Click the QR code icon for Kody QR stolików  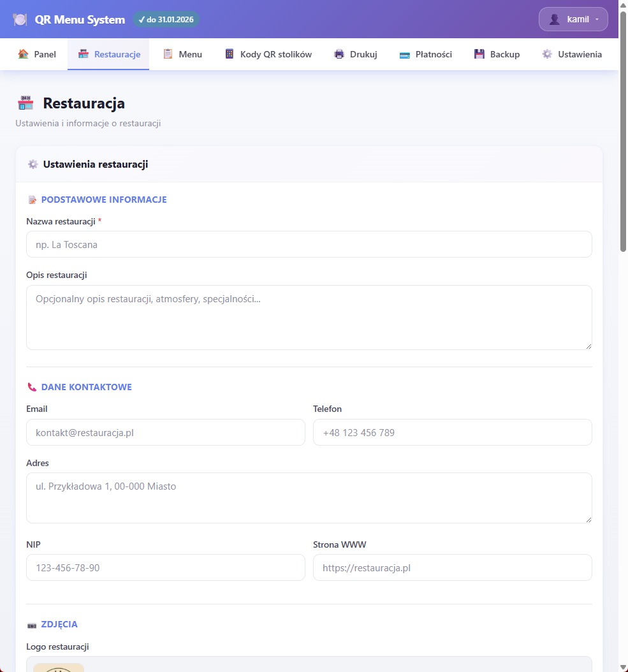coord(230,54)
